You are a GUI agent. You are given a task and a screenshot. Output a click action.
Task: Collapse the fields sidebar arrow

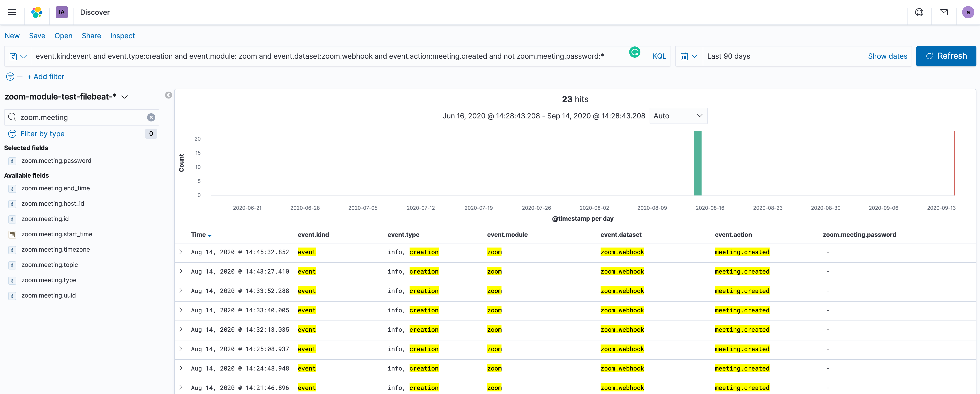pyautogui.click(x=169, y=95)
